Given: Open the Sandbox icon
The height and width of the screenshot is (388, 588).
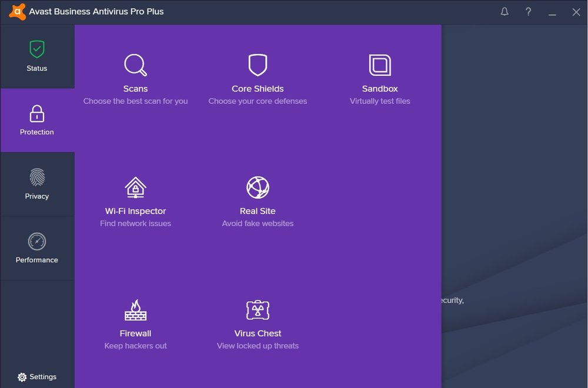Looking at the screenshot, I should tap(380, 65).
